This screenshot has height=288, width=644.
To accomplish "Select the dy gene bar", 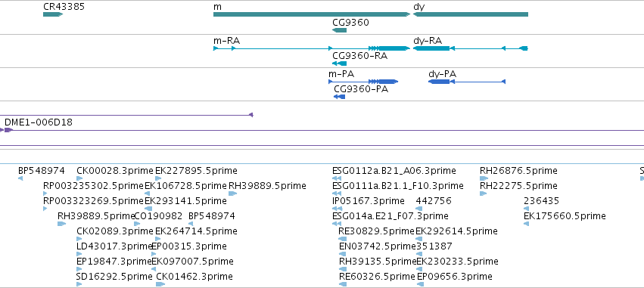I will (470, 14).
